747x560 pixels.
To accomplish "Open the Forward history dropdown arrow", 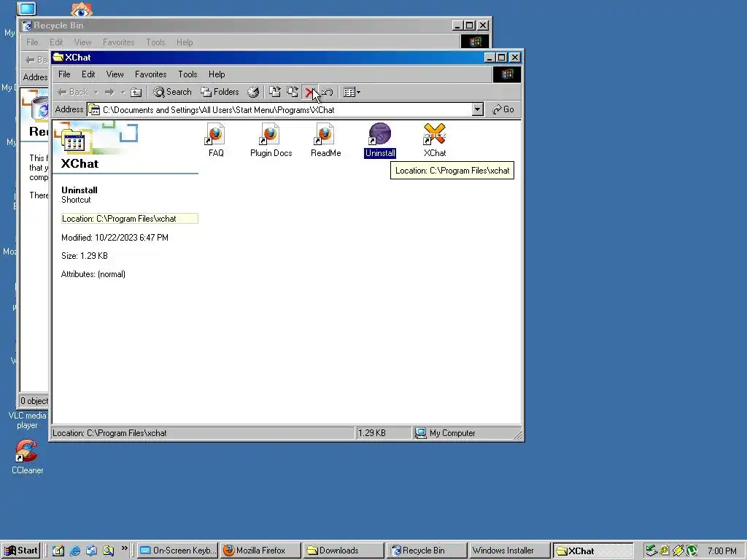I will tap(123, 93).
